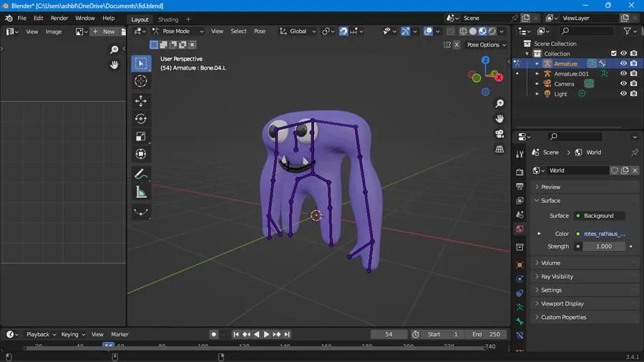The width and height of the screenshot is (644, 362).
Task: Open the World properties tab
Action: point(519,229)
